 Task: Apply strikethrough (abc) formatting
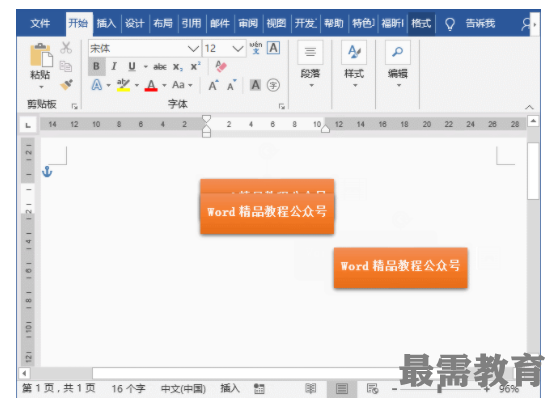pyautogui.click(x=160, y=67)
